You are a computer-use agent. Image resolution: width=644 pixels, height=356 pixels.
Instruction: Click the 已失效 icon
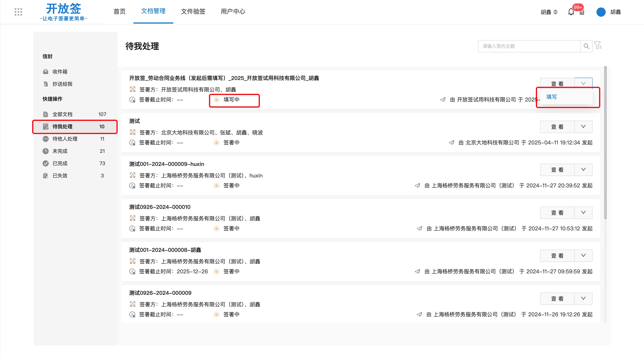(45, 175)
